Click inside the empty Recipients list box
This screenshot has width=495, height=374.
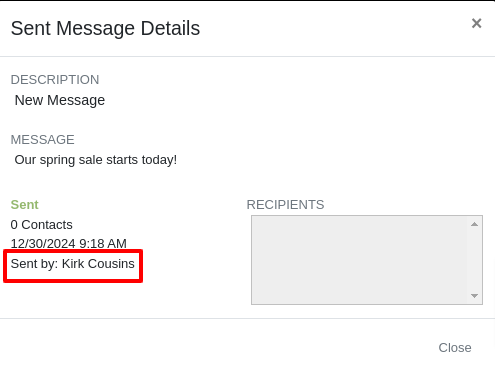pyautogui.click(x=359, y=260)
